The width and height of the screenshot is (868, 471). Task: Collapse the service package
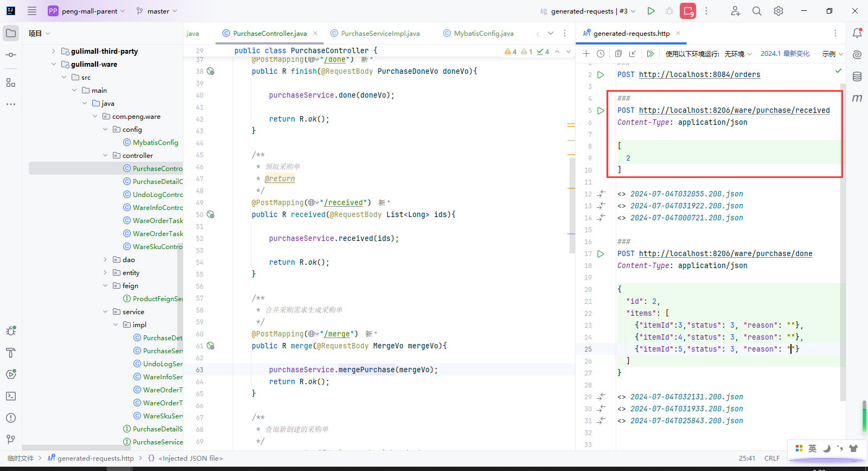click(x=105, y=312)
